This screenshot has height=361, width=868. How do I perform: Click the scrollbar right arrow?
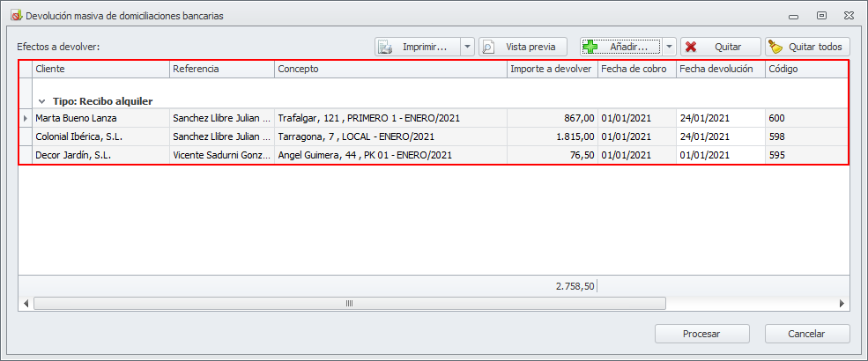pos(842,304)
